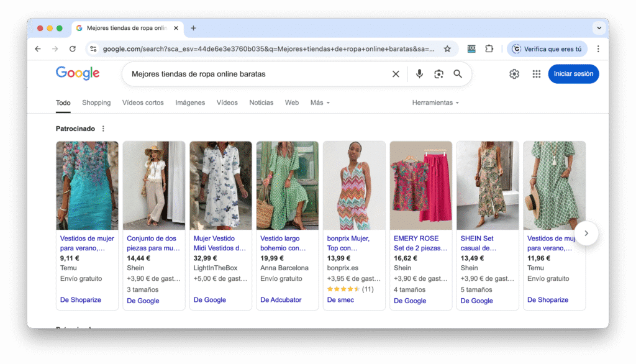The height and width of the screenshot is (364, 636).
Task: Open site information icon in address bar
Action: click(93, 49)
